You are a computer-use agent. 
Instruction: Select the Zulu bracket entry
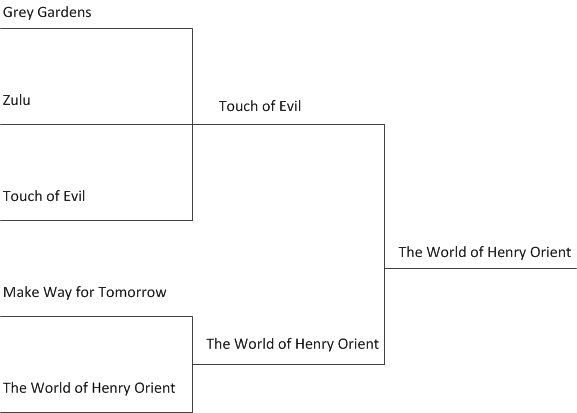[x=17, y=100]
